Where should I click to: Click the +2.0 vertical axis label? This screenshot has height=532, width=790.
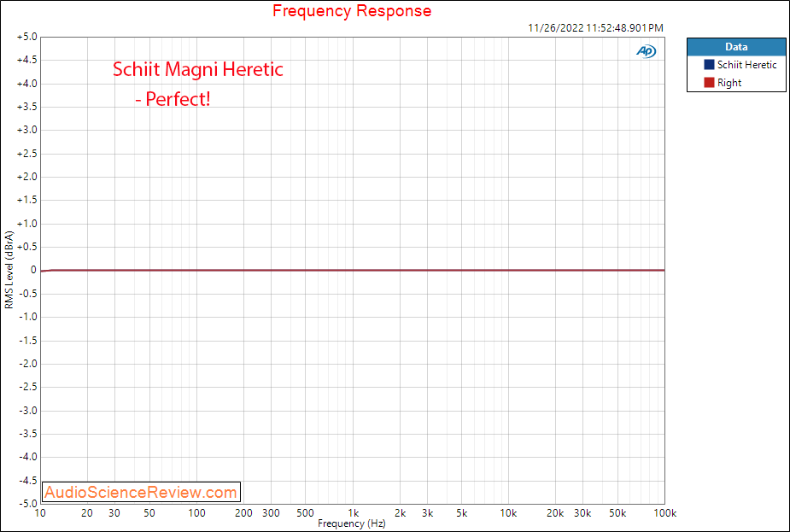(26, 177)
